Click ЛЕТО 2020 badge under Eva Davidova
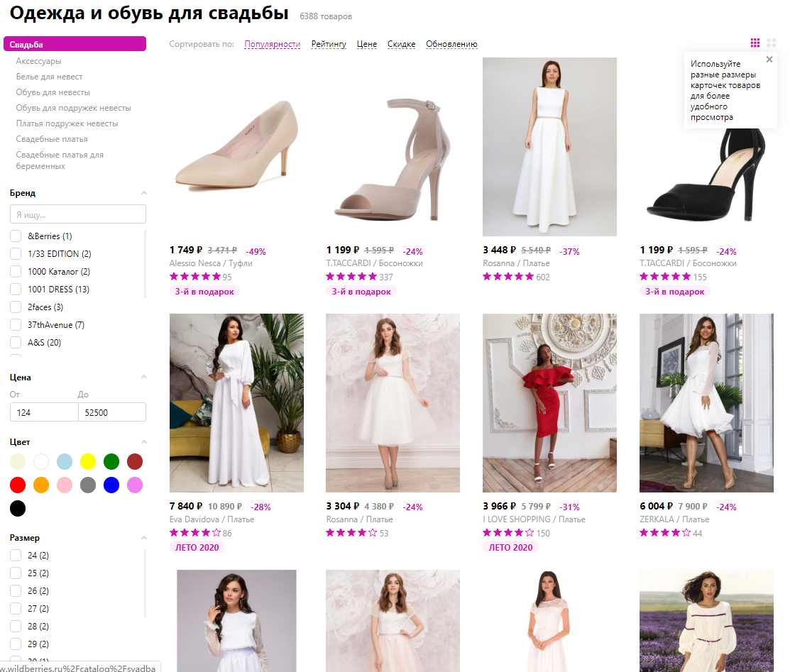The height and width of the screenshot is (672, 795). tap(197, 547)
